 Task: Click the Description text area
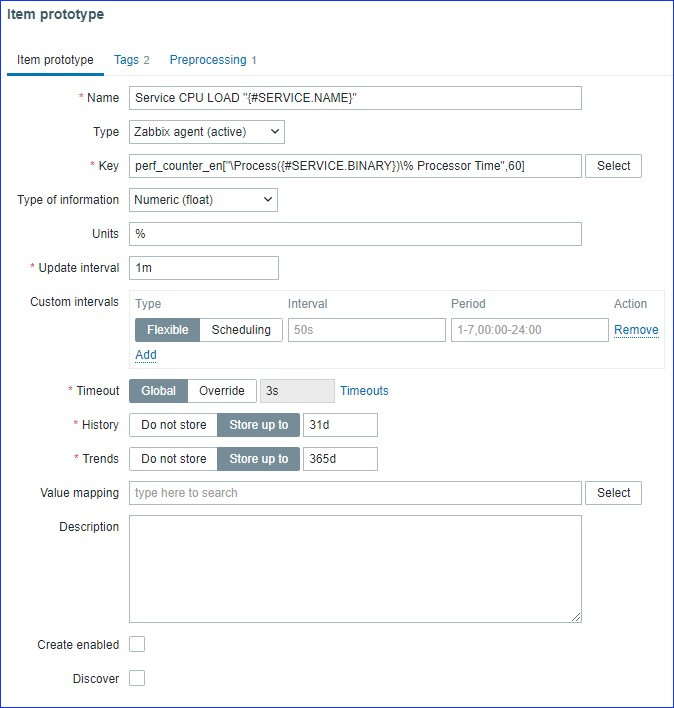coord(355,569)
